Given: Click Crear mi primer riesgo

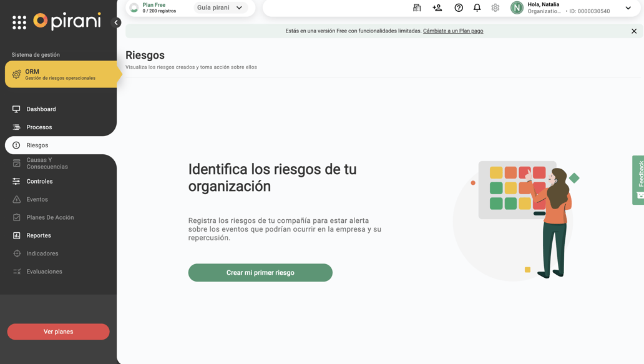Looking at the screenshot, I should 260,272.
